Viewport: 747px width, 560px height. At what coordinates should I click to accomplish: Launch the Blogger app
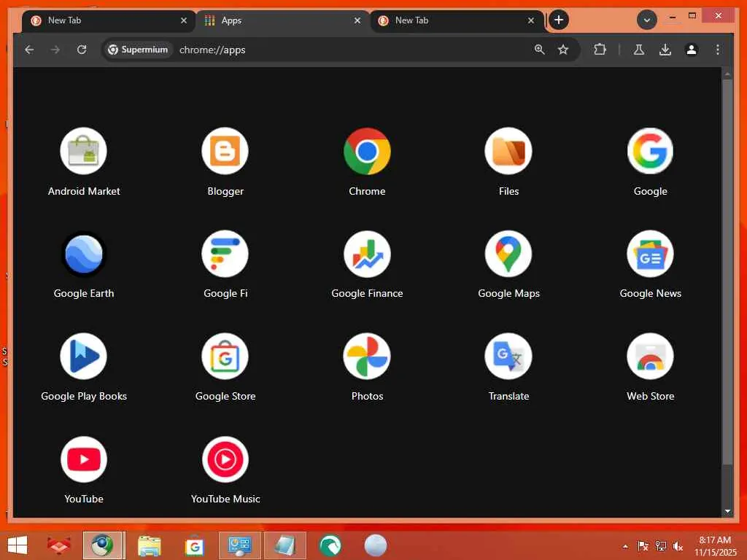click(225, 152)
